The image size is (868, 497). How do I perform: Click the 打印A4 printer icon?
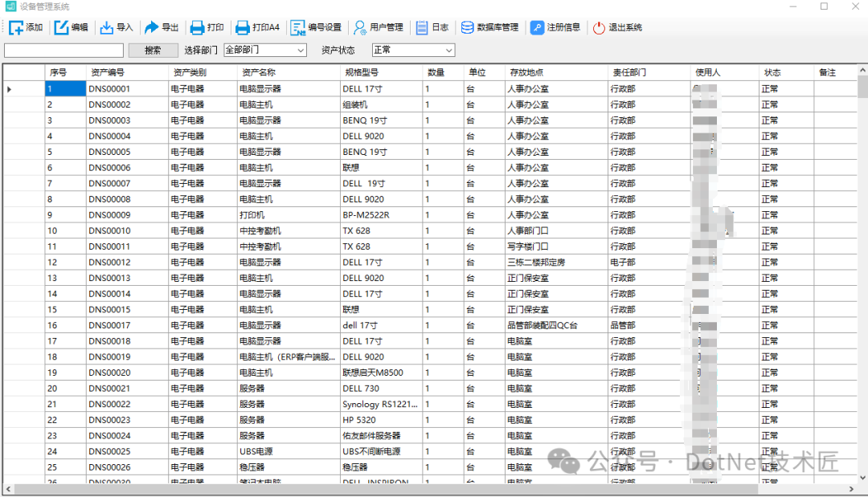[242, 27]
